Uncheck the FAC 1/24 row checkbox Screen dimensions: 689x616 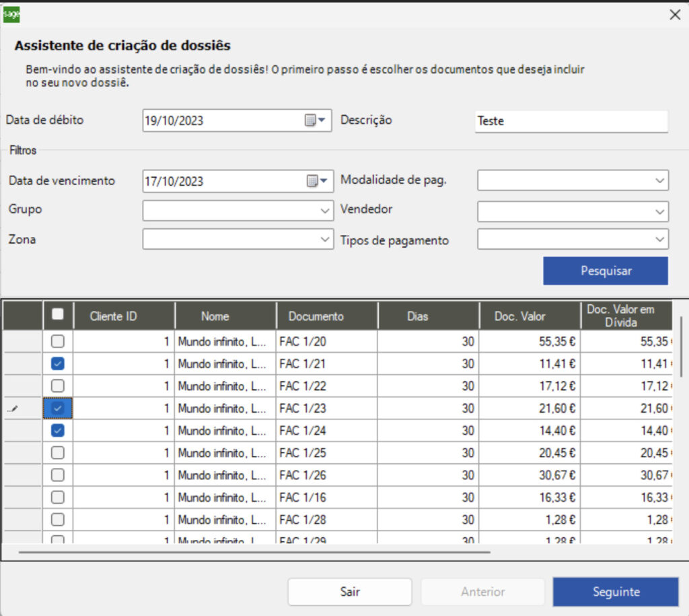[x=58, y=430]
